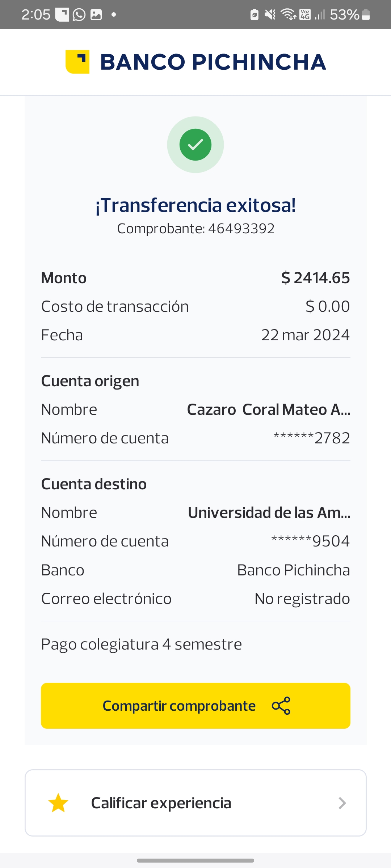Tap the amount $ 2414.65

coord(315,278)
